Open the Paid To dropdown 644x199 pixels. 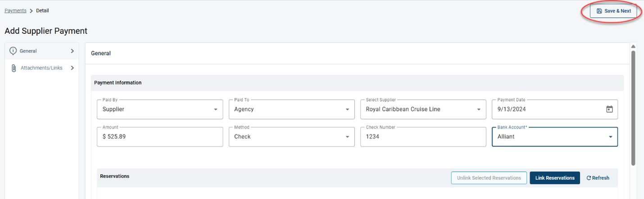(291, 109)
